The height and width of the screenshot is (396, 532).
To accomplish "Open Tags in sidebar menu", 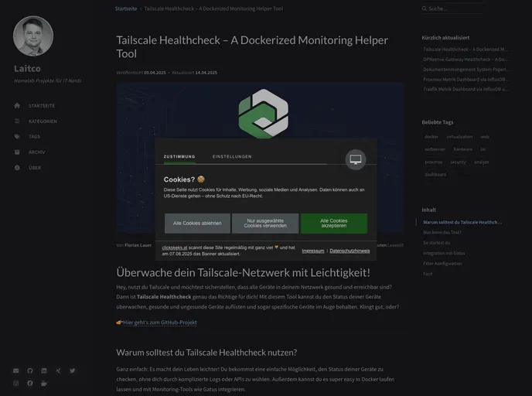I will (x=34, y=136).
